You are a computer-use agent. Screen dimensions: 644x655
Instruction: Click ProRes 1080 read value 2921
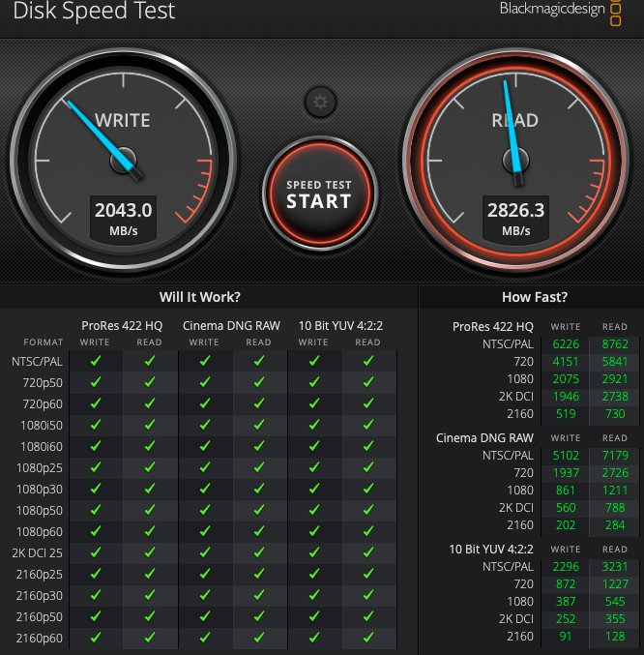[x=615, y=379]
